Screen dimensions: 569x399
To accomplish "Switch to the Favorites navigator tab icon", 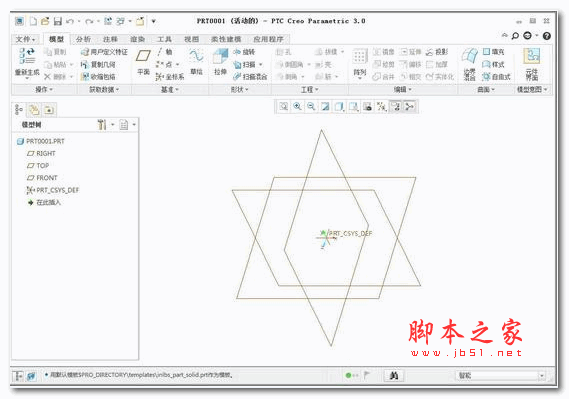I will [49, 110].
